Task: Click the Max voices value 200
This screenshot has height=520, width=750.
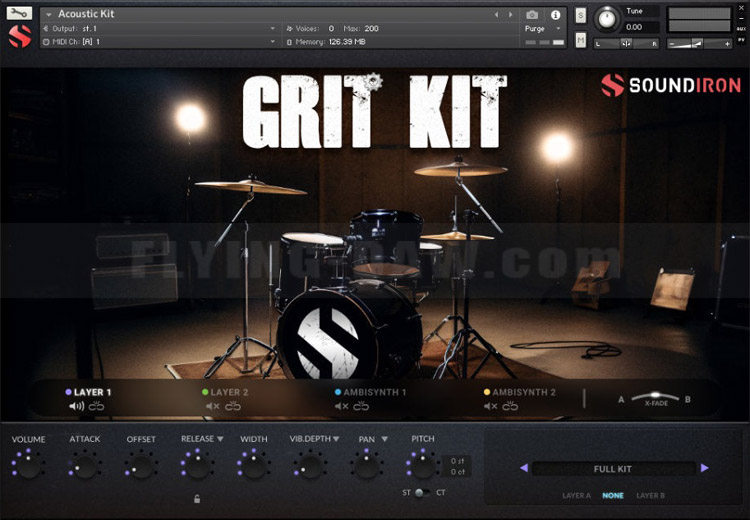Action: click(371, 29)
